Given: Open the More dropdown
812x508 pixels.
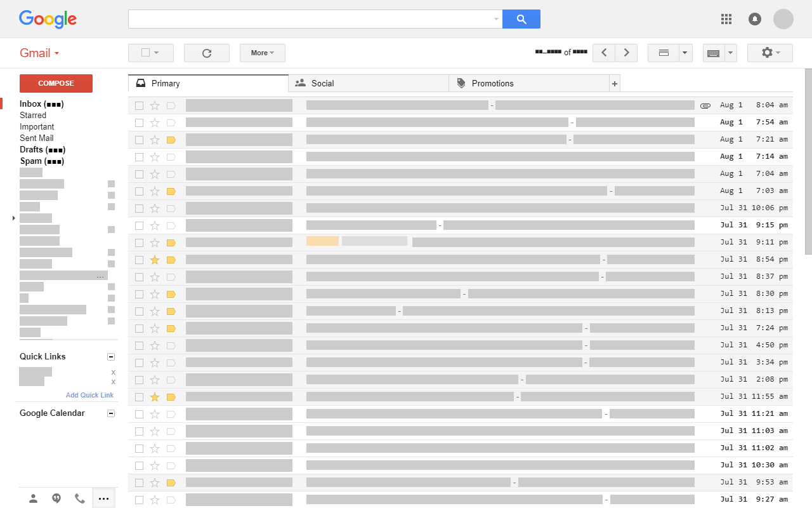Looking at the screenshot, I should coord(262,53).
